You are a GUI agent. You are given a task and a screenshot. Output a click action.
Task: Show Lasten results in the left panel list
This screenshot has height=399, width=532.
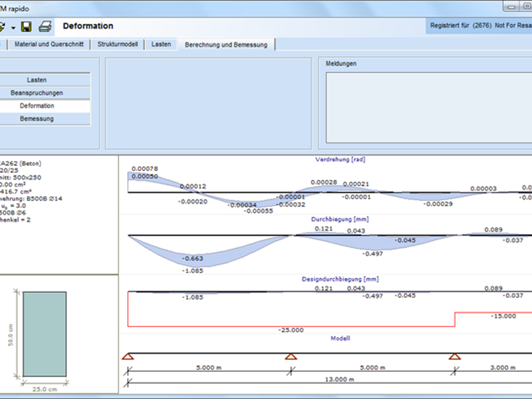click(37, 80)
